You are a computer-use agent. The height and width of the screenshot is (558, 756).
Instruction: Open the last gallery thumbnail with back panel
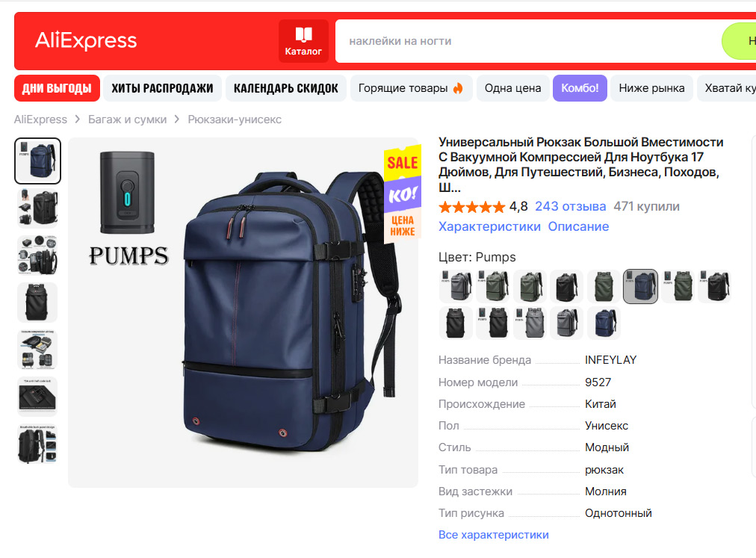(x=37, y=444)
